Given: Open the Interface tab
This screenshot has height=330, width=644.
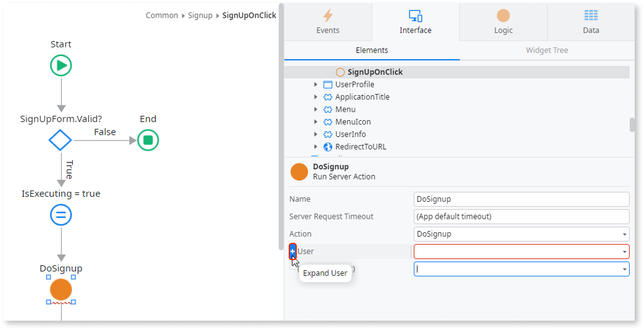Looking at the screenshot, I should 415,22.
